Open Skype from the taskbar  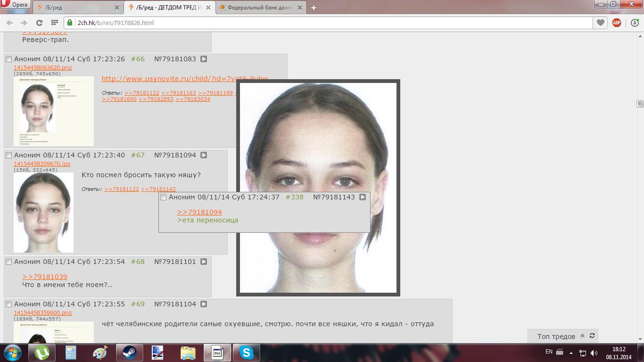click(x=246, y=353)
